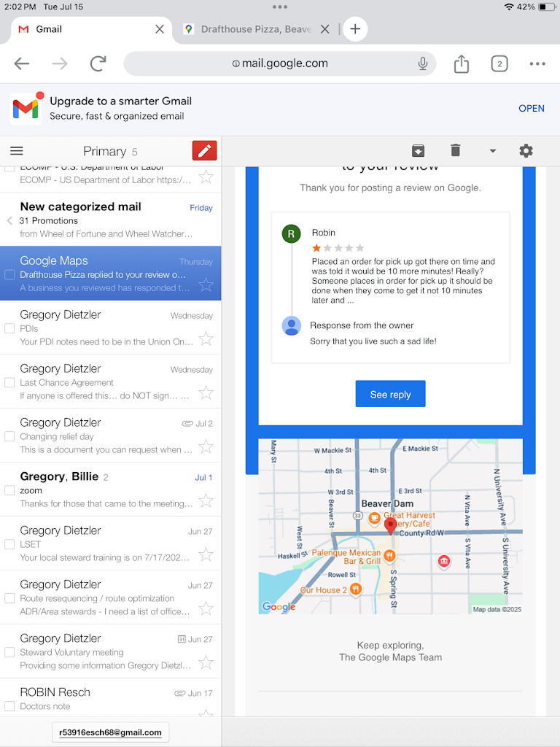
Task: Select checkbox for zoom email
Action: (9, 490)
